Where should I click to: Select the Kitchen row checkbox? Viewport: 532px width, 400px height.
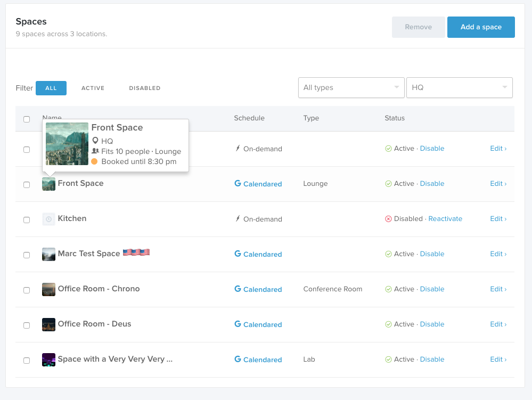tap(27, 220)
